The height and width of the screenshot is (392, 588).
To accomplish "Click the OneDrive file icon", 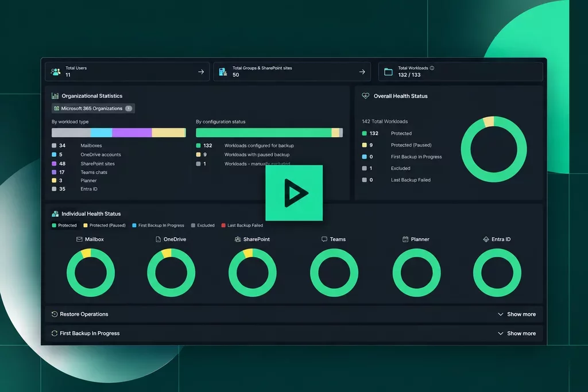I will tap(158, 239).
